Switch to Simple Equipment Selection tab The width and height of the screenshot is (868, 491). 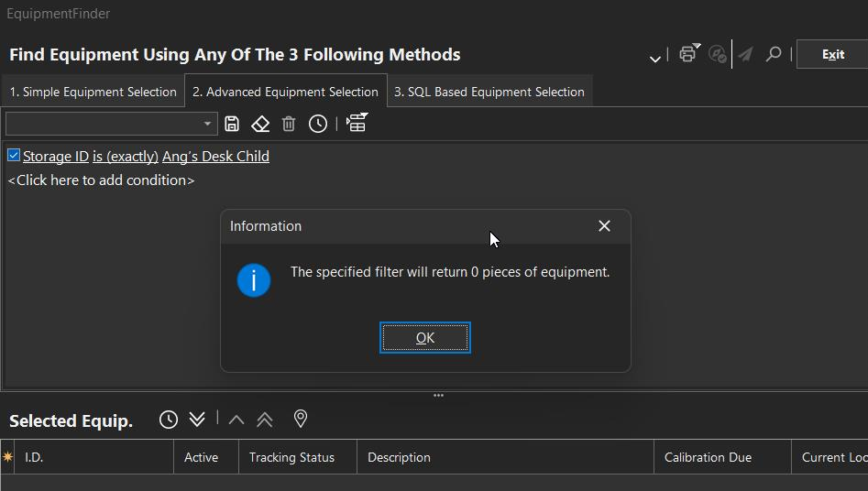[93, 92]
